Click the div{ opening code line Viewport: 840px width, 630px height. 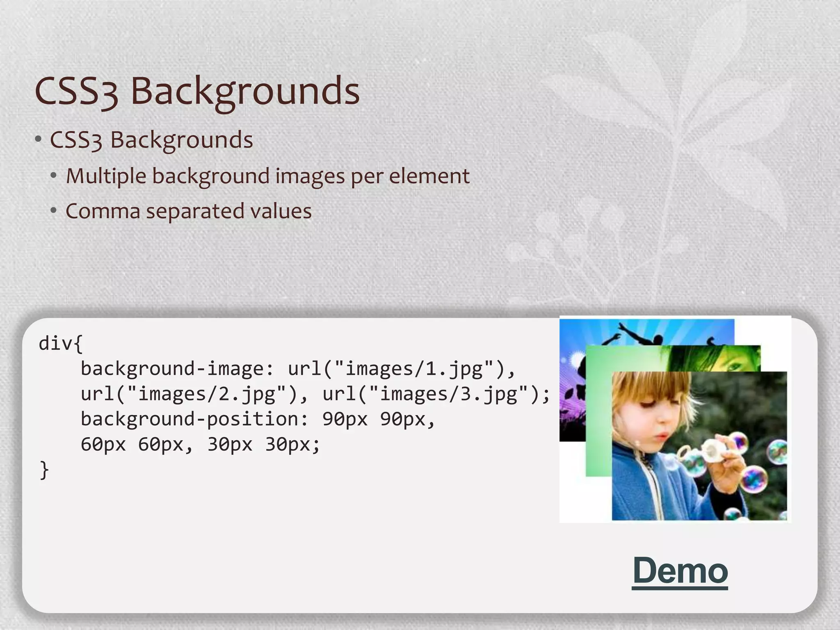point(61,343)
